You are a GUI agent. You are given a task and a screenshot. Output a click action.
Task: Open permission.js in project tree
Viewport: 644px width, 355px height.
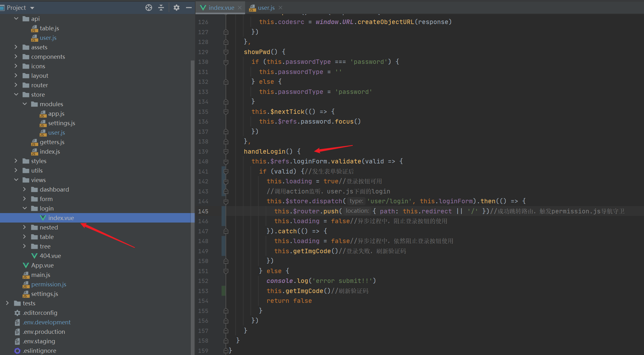49,284
